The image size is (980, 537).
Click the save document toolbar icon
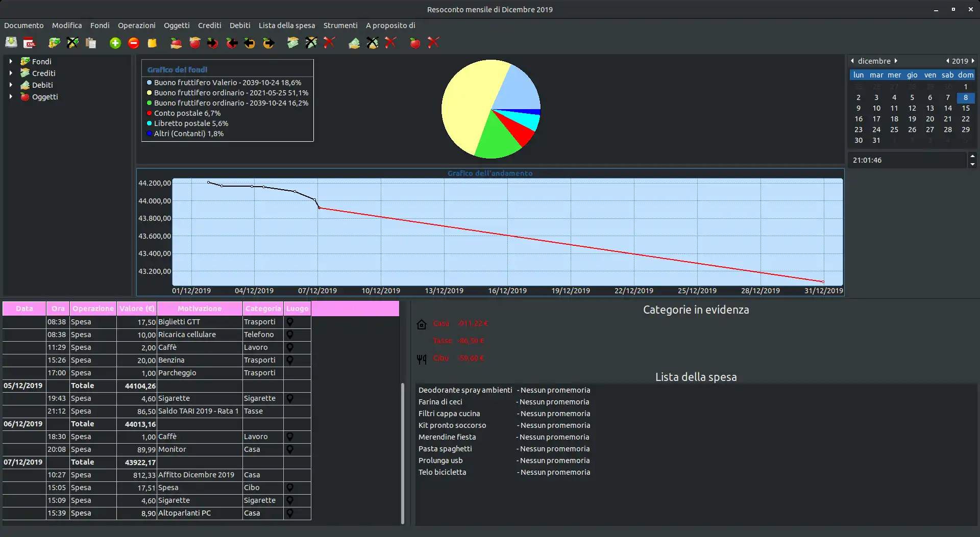[x=11, y=43]
